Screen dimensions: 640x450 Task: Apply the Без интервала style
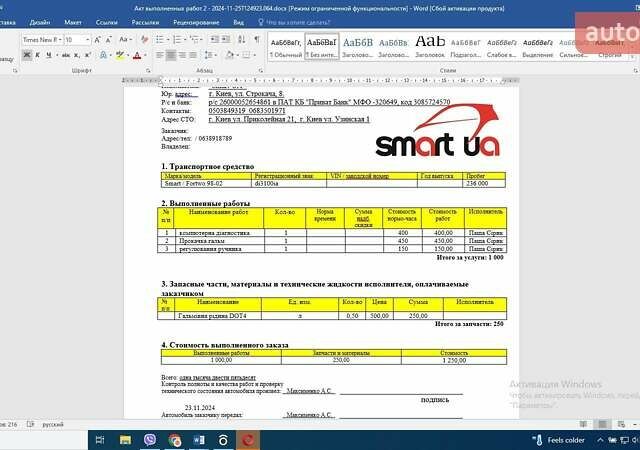pos(322,47)
